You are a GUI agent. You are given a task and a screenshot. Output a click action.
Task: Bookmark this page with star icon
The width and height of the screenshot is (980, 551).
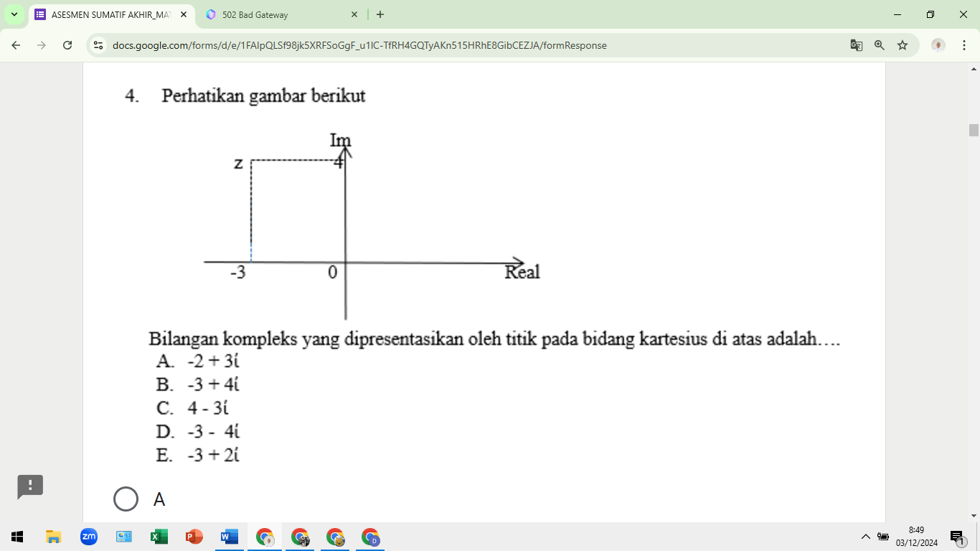click(x=903, y=45)
